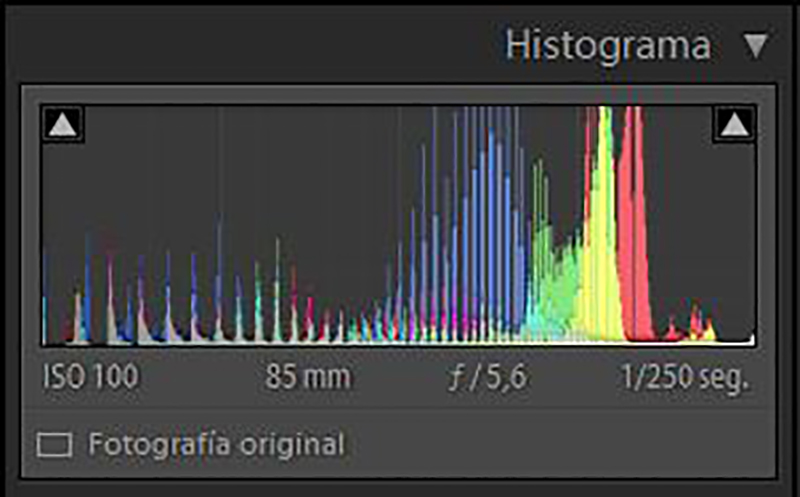Viewport: 800px width, 497px height.
Task: Click the 85 mm focal length
Action: pos(308,378)
